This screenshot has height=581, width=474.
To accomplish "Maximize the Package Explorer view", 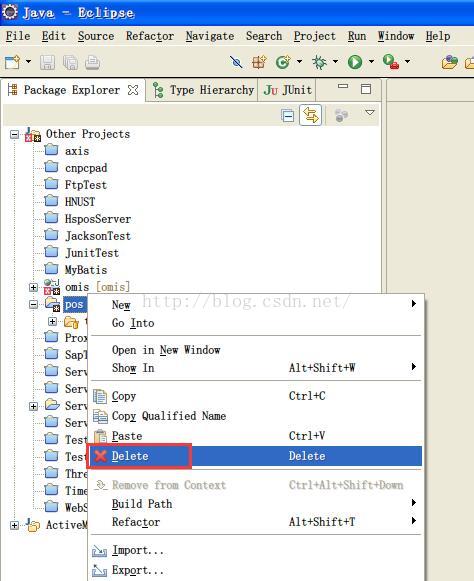I will (366, 89).
